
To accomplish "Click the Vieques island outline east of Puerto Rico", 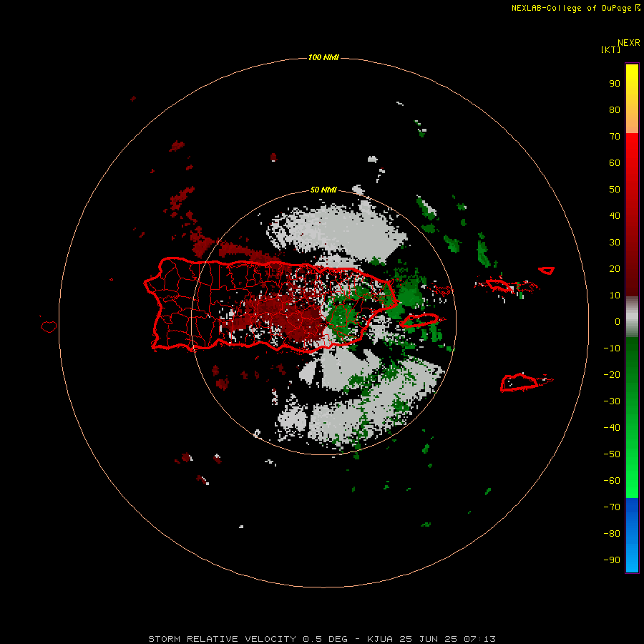I will pos(420,320).
